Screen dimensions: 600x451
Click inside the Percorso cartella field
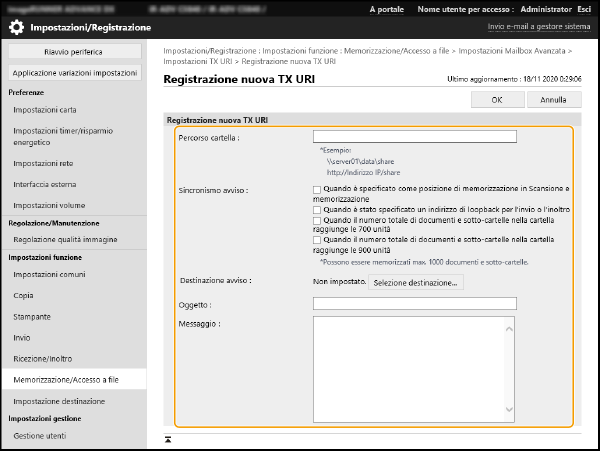pyautogui.click(x=414, y=137)
